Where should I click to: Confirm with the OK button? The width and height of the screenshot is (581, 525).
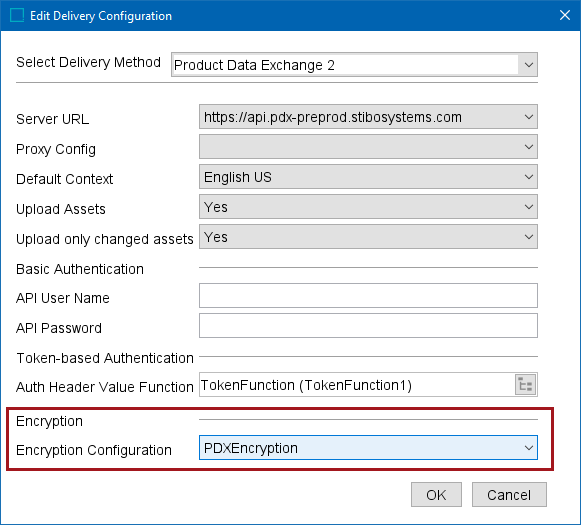coord(436,495)
